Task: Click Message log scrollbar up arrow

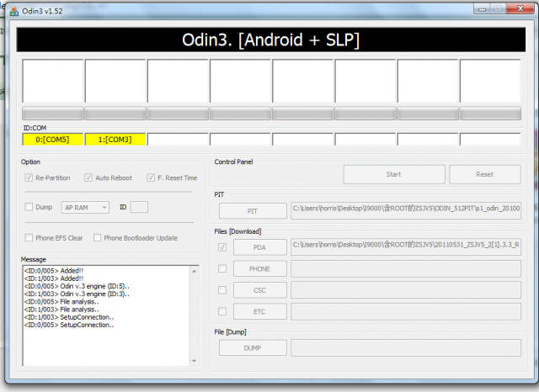Action: (195, 271)
